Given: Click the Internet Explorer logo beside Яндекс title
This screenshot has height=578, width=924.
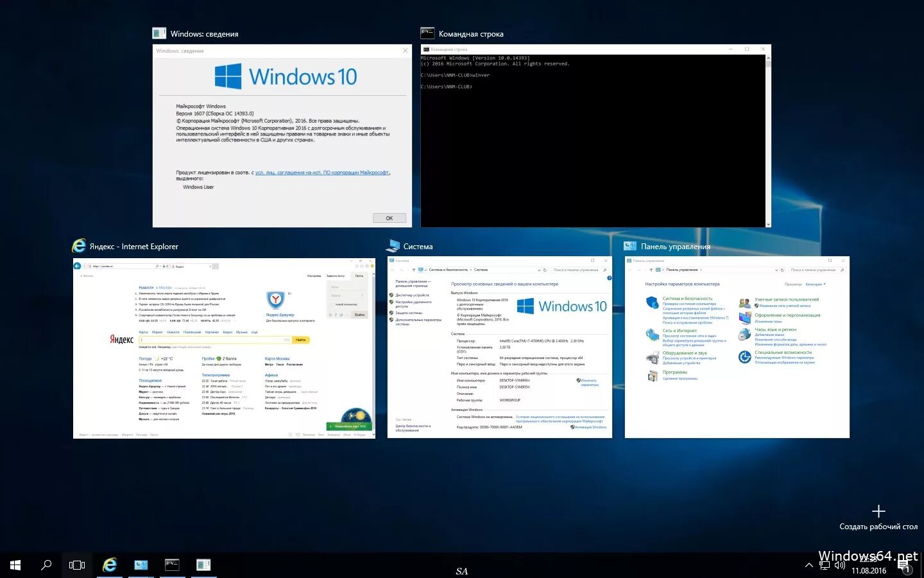Looking at the screenshot, I should coord(79,246).
